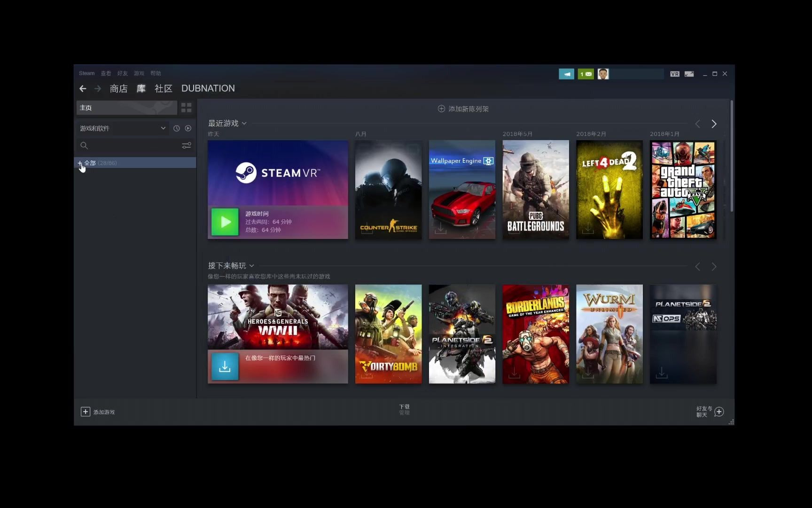812x508 pixels.
Task: Switch to the 商店 tab
Action: [x=118, y=88]
